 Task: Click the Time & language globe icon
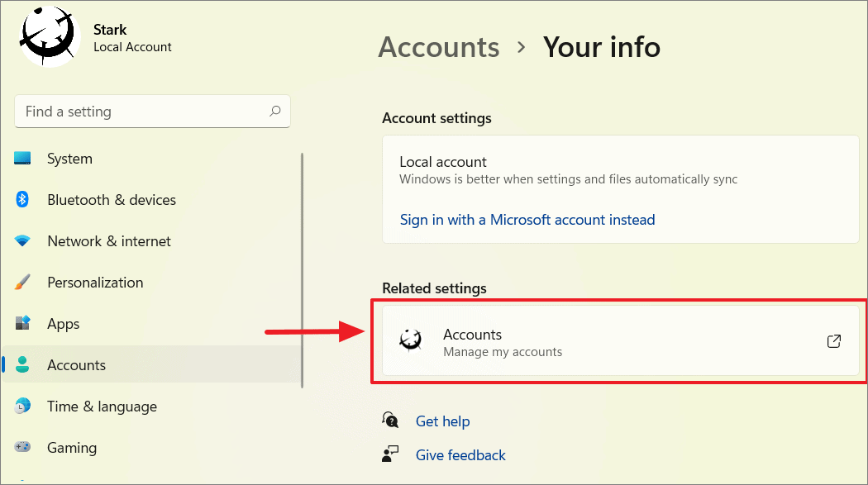pyautogui.click(x=22, y=406)
